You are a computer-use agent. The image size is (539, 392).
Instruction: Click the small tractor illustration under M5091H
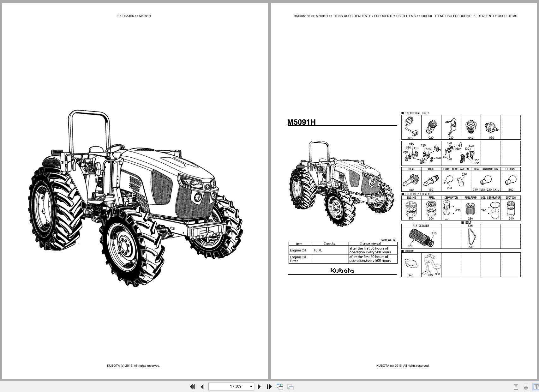342,183
